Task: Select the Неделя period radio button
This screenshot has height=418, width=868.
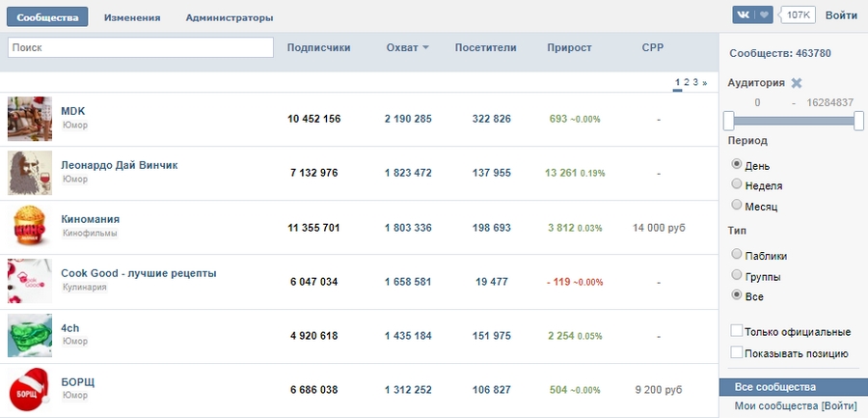Action: click(x=736, y=184)
